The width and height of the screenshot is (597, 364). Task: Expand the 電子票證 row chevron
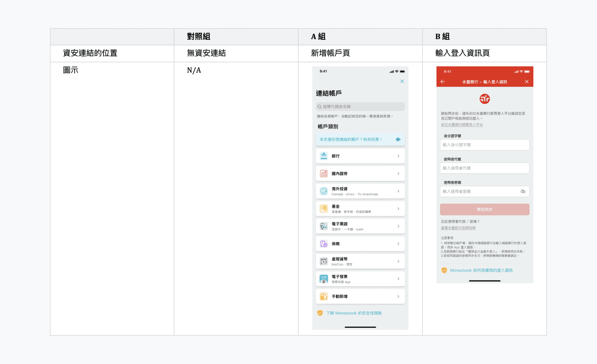point(398,226)
